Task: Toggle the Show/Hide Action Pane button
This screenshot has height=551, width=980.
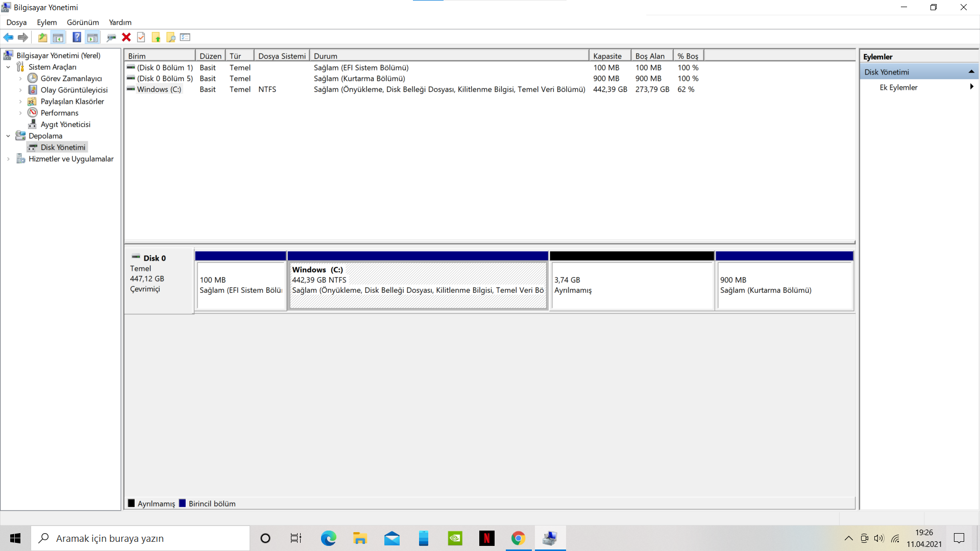Action: click(92, 37)
